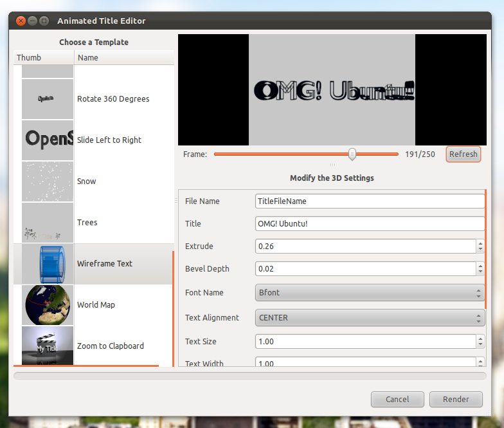
Task: Click the blue Wireframe Text thumbnail
Action: [48, 264]
